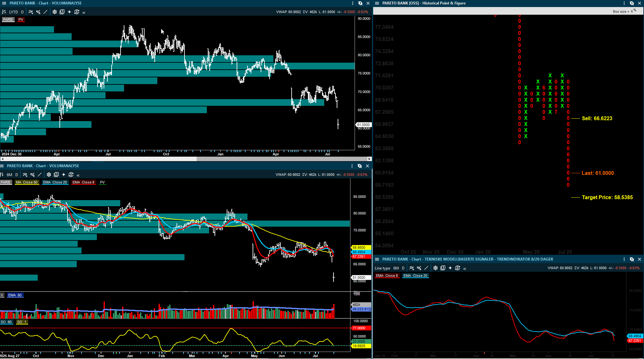Open more options of middle VOLUMANALYSE panel
This screenshot has height=359, width=644.
352,166
